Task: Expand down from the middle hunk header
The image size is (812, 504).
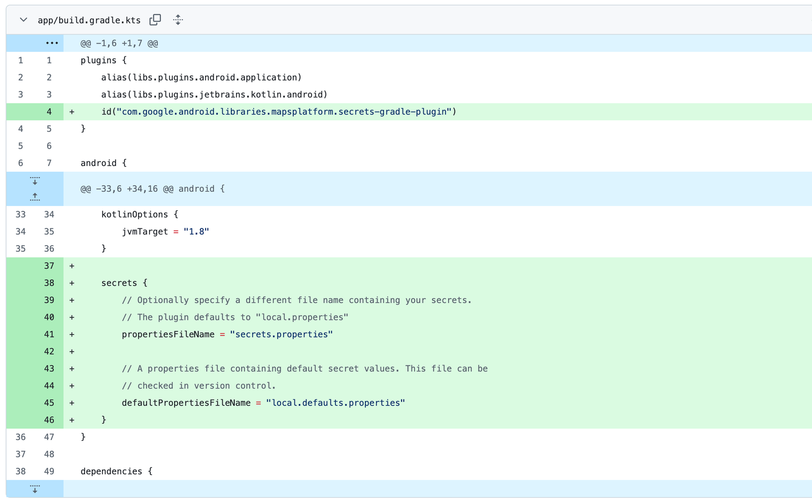Action: click(35, 181)
